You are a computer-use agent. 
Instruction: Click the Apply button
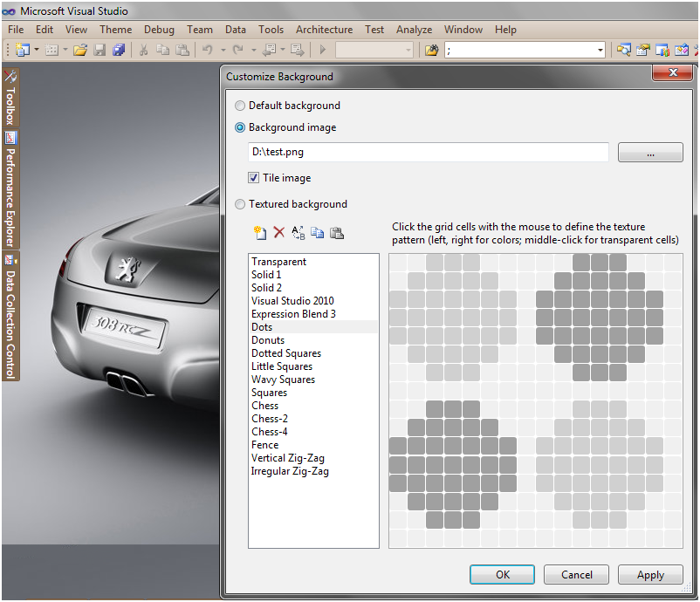pyautogui.click(x=650, y=574)
